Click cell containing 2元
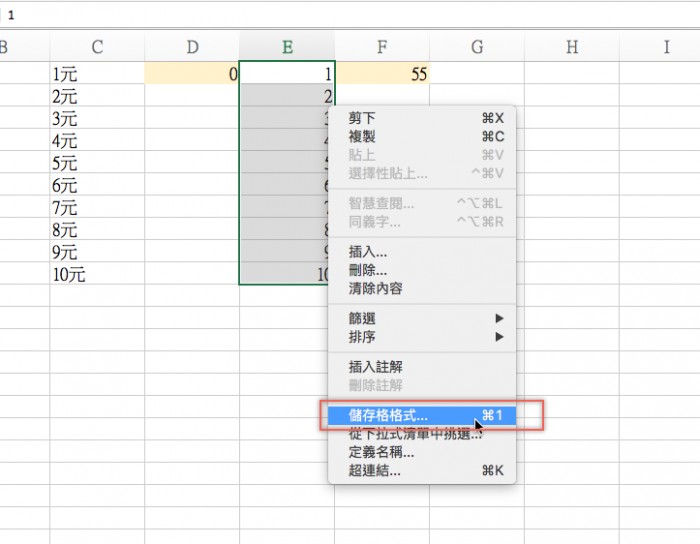This screenshot has width=700, height=544. tap(97, 96)
